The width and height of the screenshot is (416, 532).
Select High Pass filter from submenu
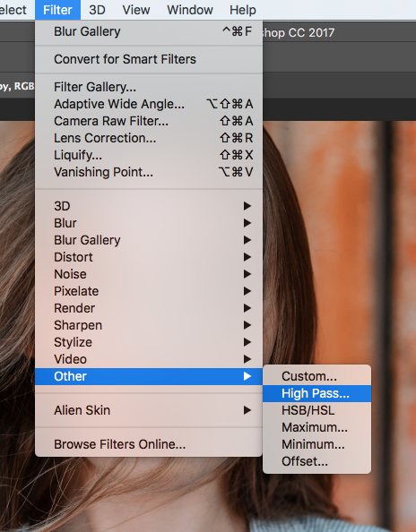pos(316,393)
